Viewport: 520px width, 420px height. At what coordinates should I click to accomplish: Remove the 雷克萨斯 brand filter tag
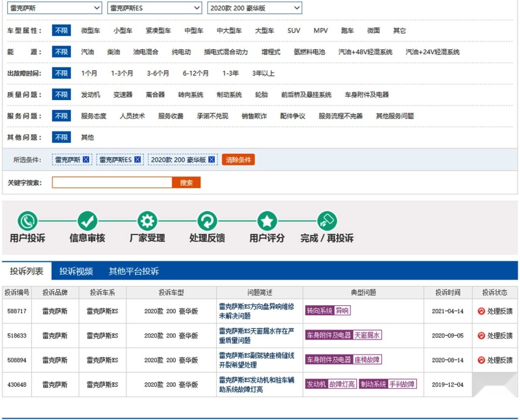pos(86,160)
